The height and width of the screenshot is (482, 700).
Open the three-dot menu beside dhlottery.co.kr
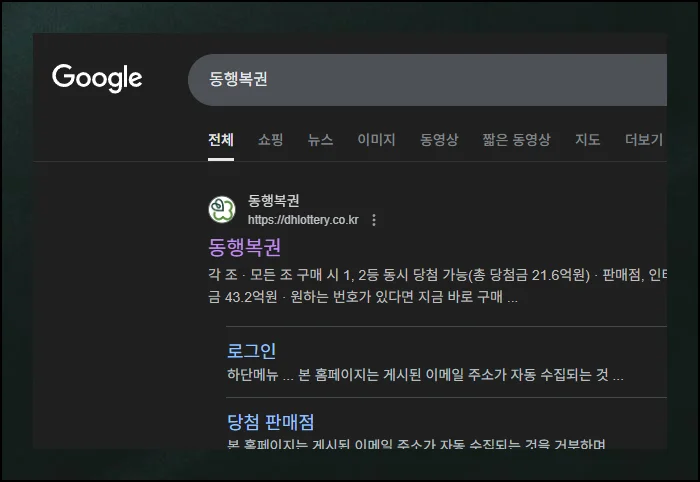[x=374, y=220]
